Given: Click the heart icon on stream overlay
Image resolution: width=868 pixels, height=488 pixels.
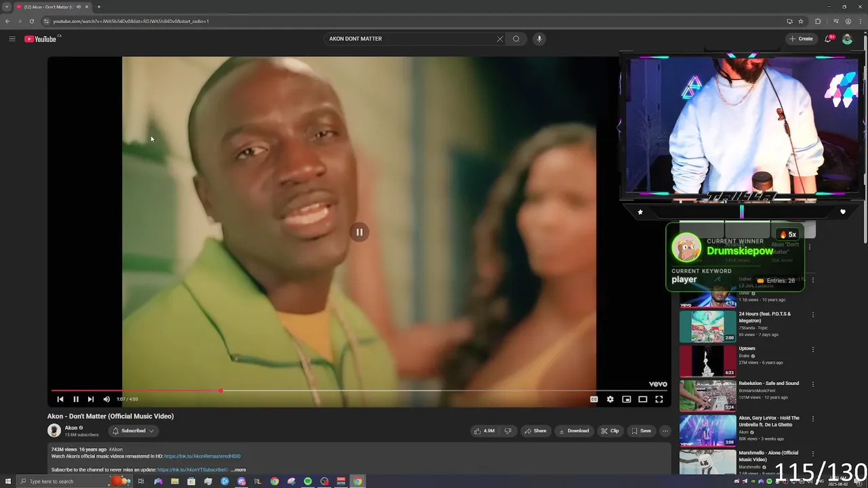Looking at the screenshot, I should (x=843, y=212).
